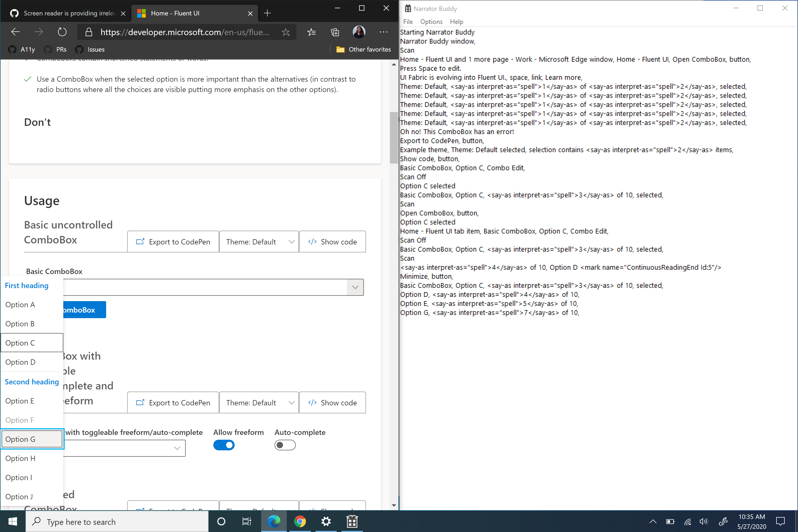Screen dimensions: 798x532
Task: Open the Options menu in Narrator Buddy
Action: (431, 21)
